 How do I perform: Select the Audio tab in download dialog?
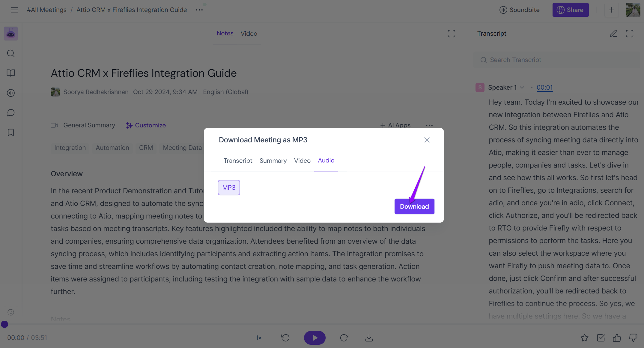pos(326,160)
